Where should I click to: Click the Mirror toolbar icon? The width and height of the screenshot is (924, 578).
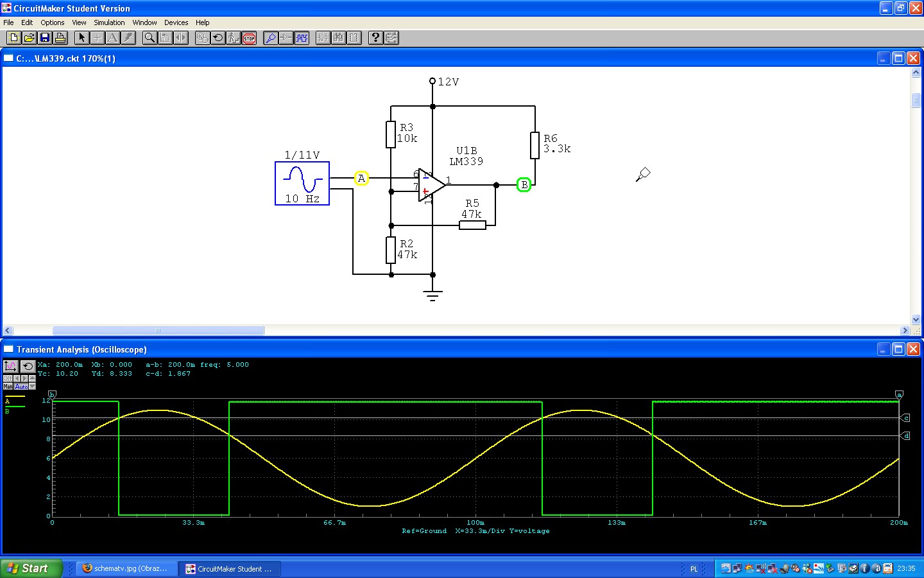[181, 38]
